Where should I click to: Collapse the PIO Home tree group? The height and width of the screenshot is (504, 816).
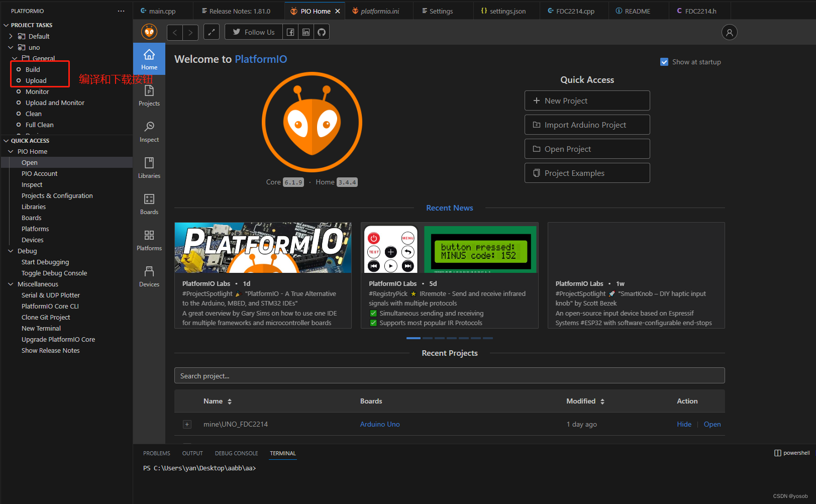(11, 151)
